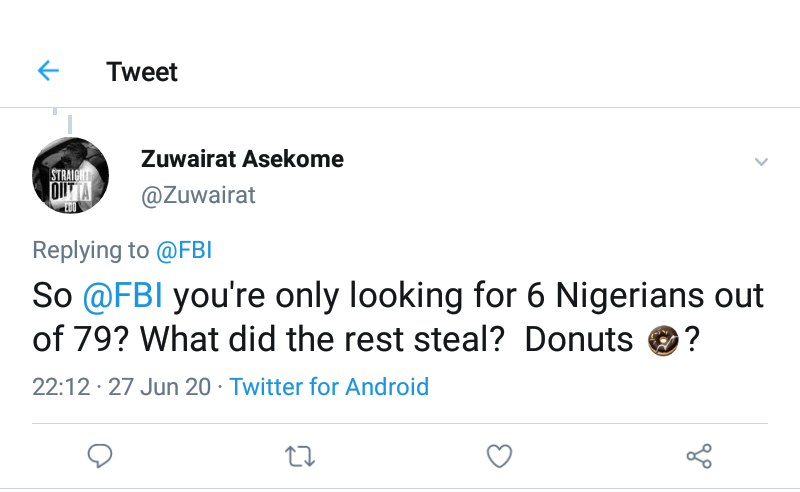
Task: Click the donut emoji in the tweet
Action: (x=662, y=340)
